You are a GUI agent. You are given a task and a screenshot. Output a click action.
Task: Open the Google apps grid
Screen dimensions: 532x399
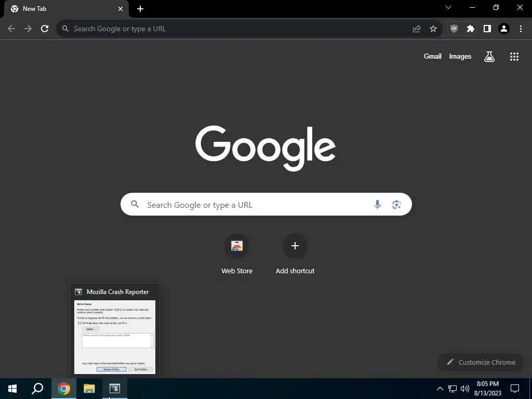(514, 56)
